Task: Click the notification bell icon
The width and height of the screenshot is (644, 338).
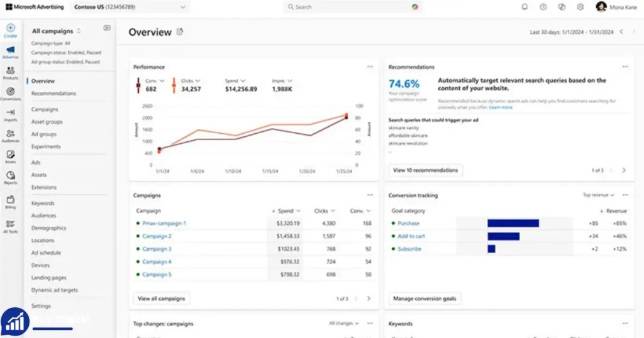Action: pos(525,7)
